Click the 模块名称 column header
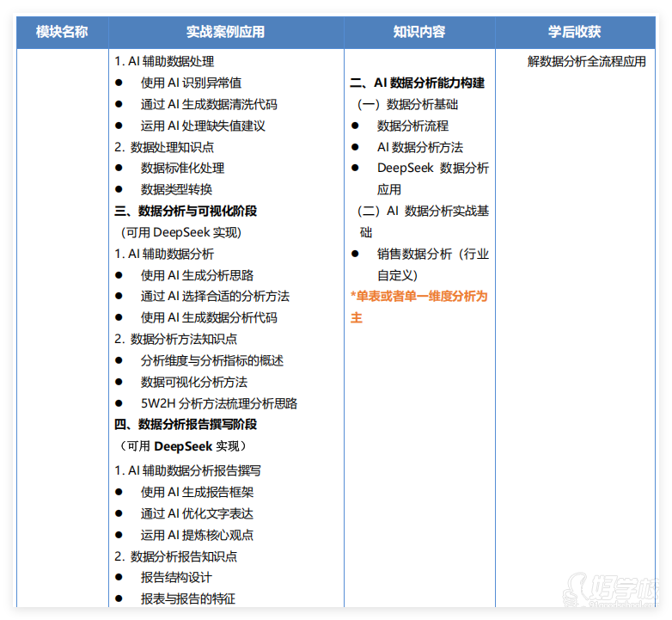The image size is (672, 620). [x=61, y=32]
